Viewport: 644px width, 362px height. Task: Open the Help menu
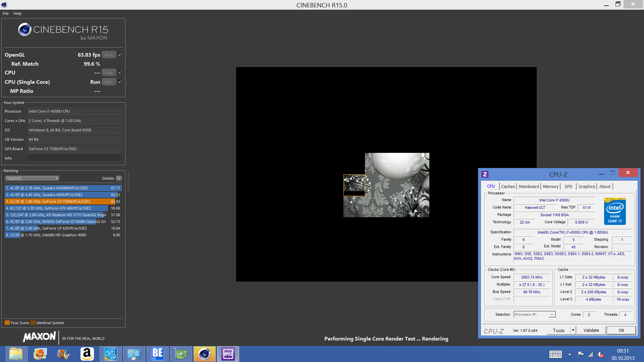click(17, 13)
